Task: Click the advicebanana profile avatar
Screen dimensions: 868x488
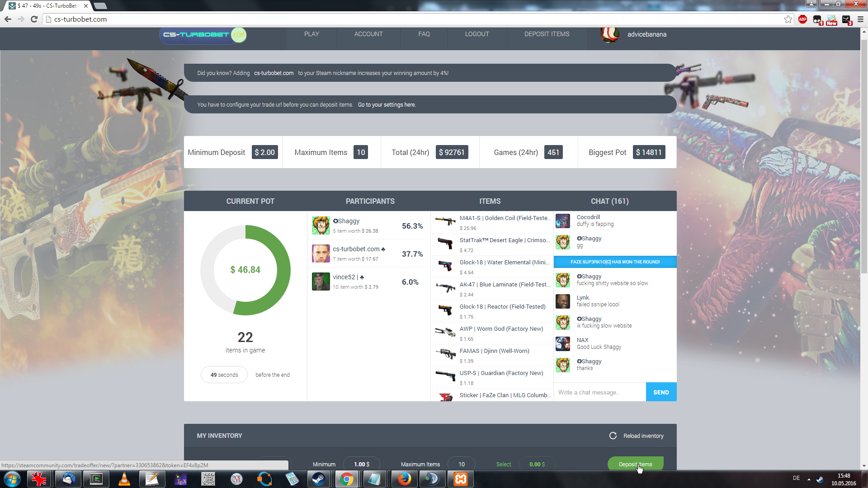Action: click(x=610, y=34)
